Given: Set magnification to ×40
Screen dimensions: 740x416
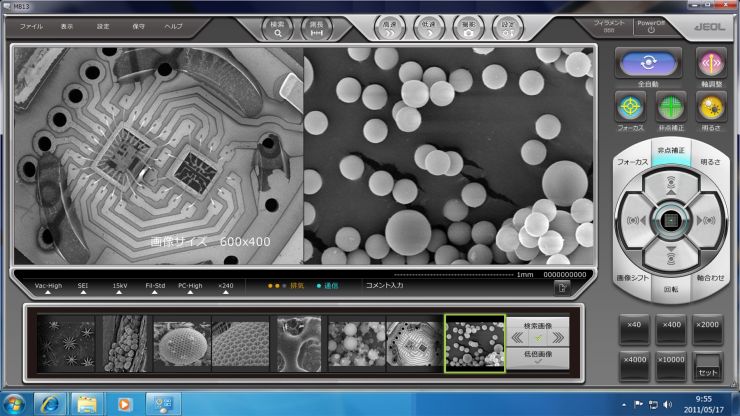Looking at the screenshot, I should point(634,329).
